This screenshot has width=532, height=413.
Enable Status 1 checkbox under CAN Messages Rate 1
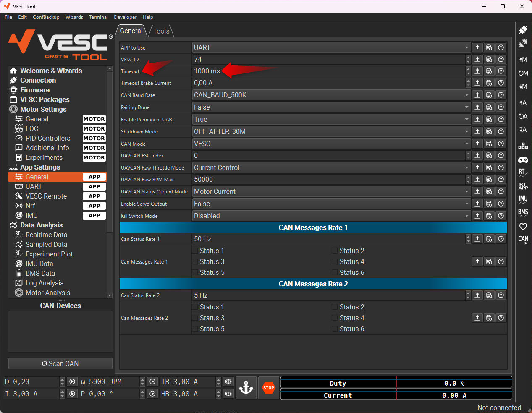coord(195,251)
